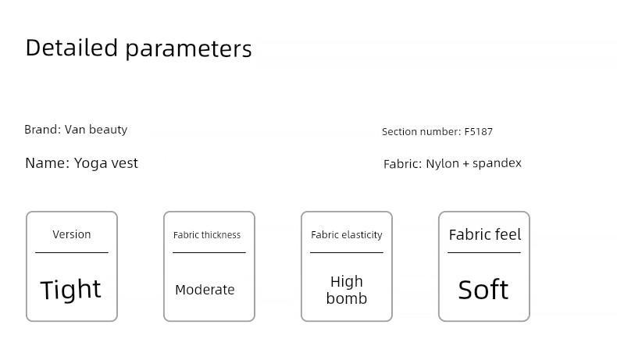
Task: Click the Version card label
Action: (x=72, y=234)
